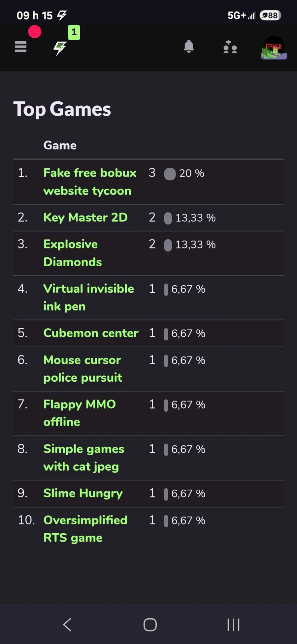The image size is (297, 644).
Task: Tap the green notification badge
Action: [x=74, y=32]
